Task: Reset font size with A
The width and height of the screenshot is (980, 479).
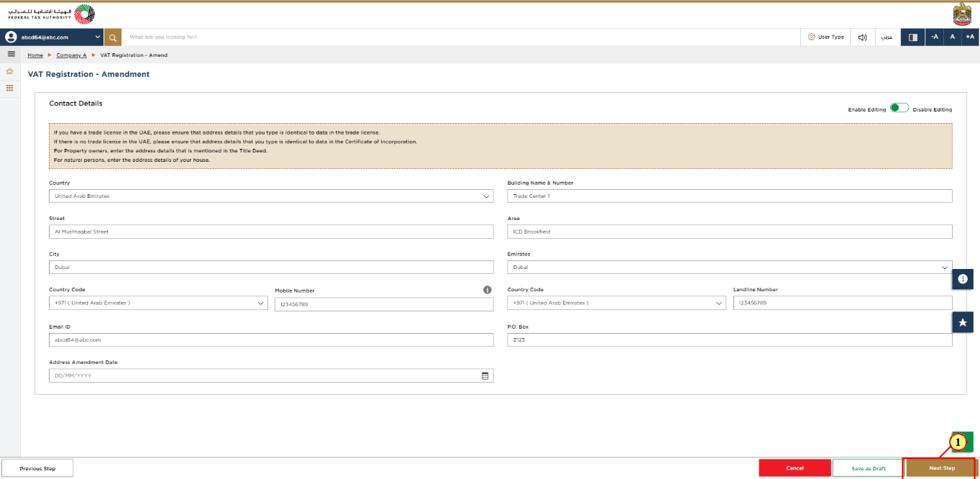Action: [x=953, y=37]
